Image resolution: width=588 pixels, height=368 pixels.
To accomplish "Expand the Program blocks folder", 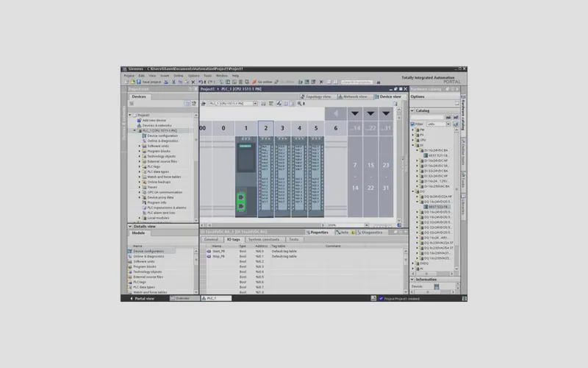I will click(139, 151).
